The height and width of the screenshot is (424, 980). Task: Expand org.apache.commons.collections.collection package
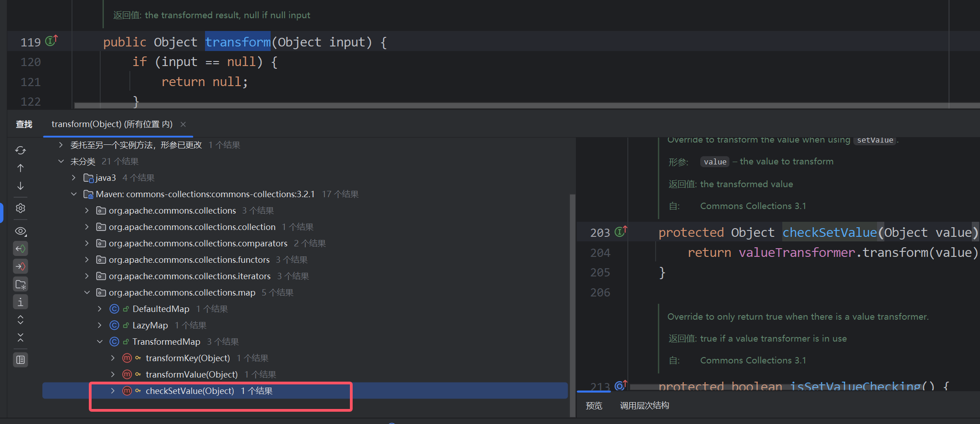[x=87, y=227]
